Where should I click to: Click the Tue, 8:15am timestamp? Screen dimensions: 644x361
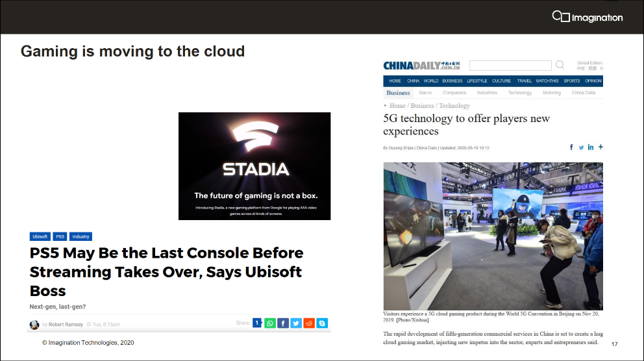[106, 325]
